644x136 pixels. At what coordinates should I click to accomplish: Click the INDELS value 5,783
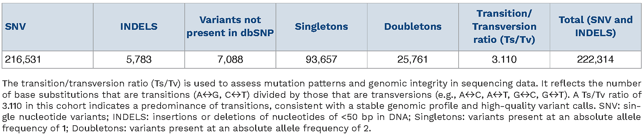139,59
